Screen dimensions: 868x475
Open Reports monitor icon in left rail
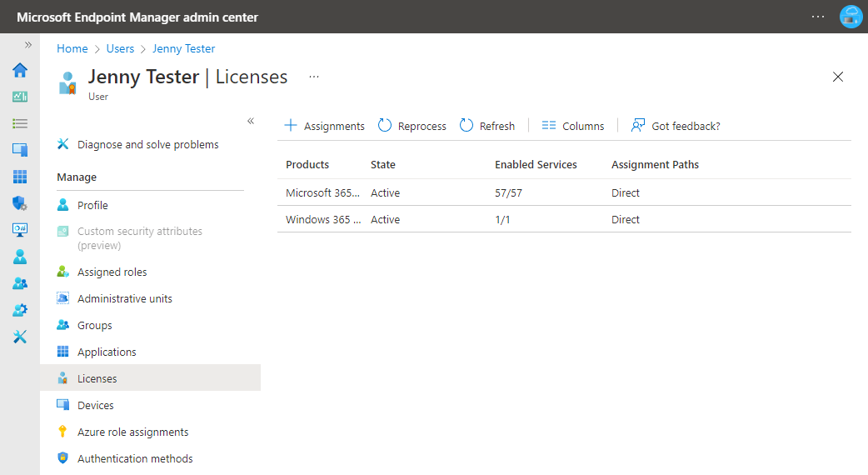(20, 230)
